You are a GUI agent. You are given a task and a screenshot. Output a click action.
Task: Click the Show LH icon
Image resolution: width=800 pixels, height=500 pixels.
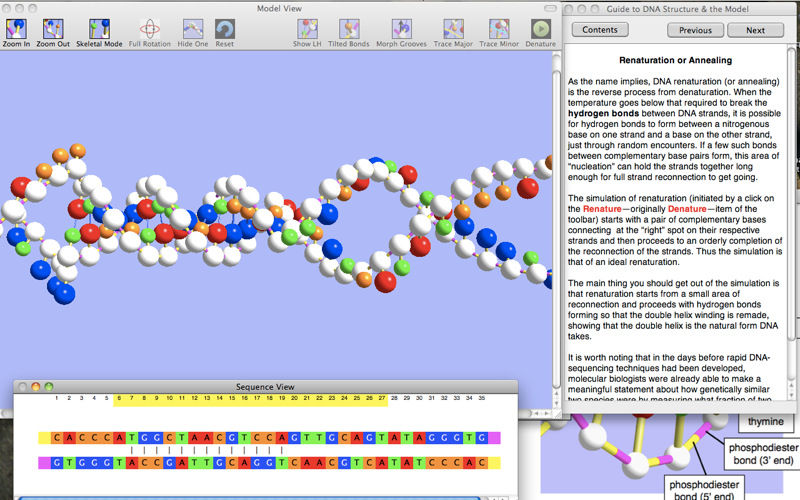click(x=307, y=30)
